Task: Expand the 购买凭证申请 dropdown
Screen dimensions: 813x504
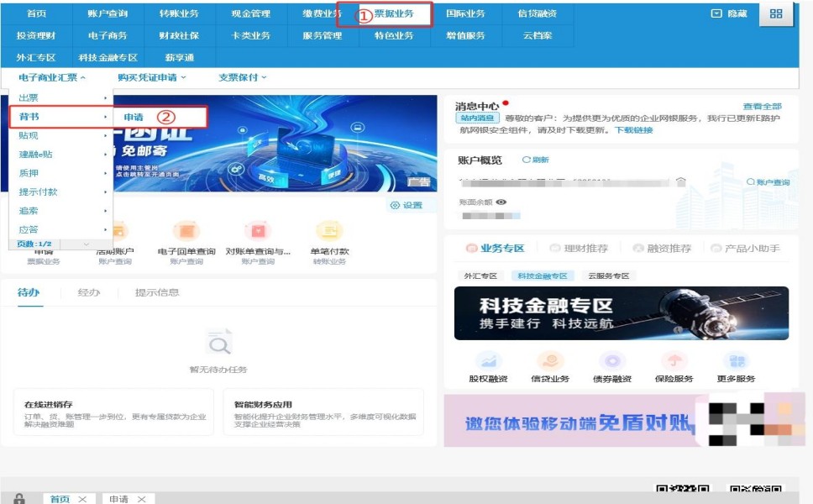Action: pos(152,77)
